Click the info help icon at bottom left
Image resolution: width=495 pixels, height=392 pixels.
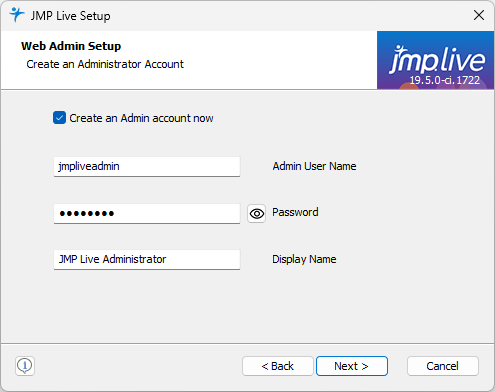pyautogui.click(x=25, y=366)
